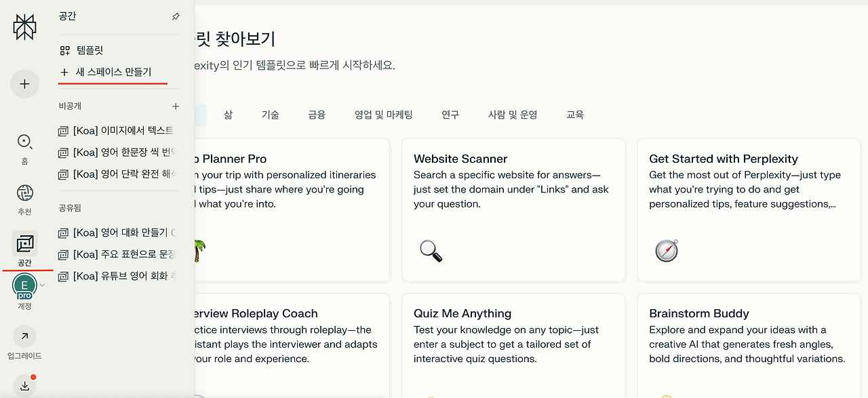Select the 금융 tab
This screenshot has height=398, width=868.
tap(315, 115)
